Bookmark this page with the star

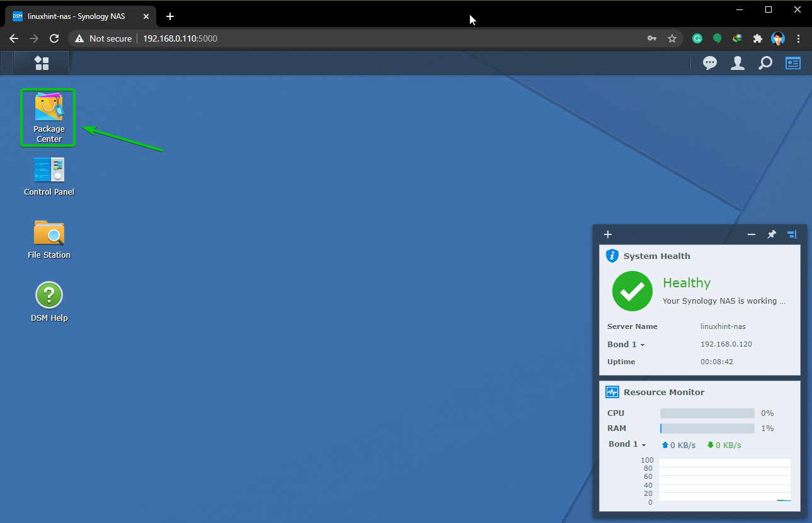(x=672, y=38)
